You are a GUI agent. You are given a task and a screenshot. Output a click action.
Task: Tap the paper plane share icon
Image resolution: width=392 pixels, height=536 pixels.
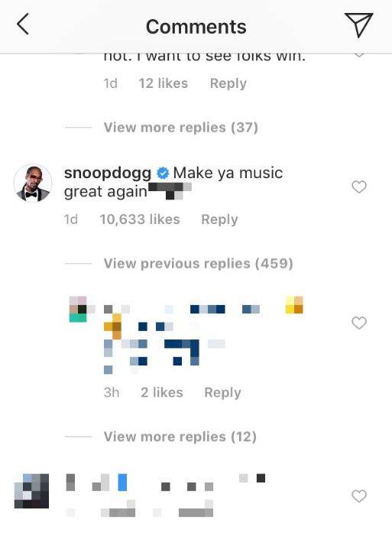tap(358, 24)
